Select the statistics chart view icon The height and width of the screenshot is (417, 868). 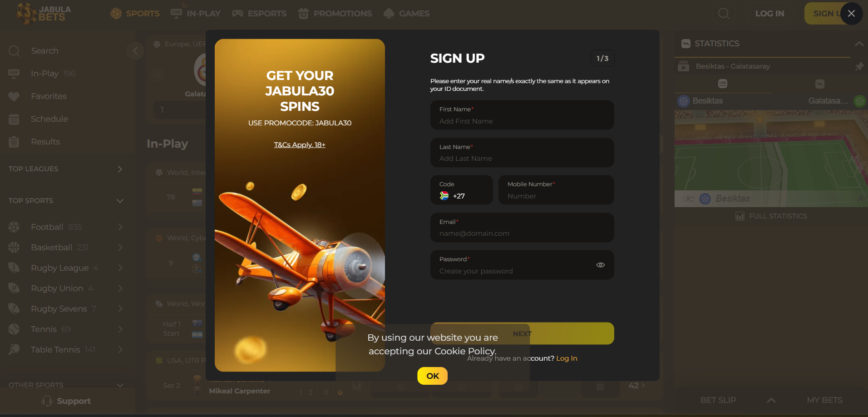click(x=819, y=84)
